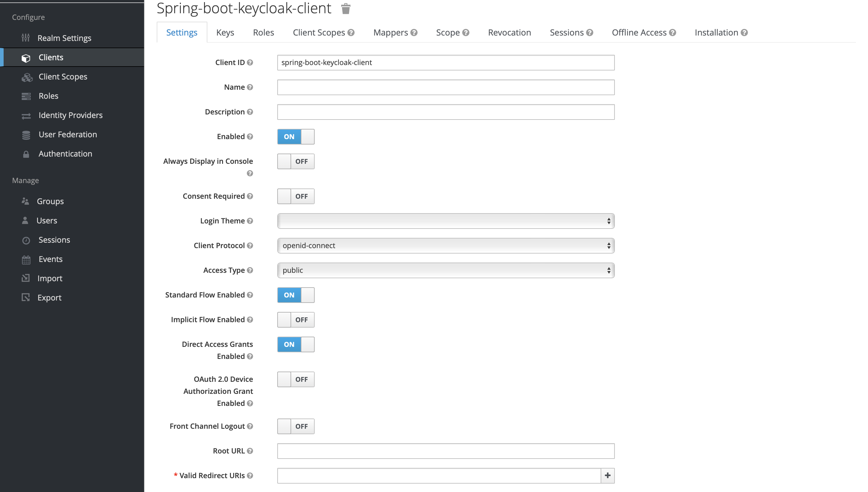Click the Groups icon under Manage
This screenshot has width=868, height=492.
coord(25,201)
